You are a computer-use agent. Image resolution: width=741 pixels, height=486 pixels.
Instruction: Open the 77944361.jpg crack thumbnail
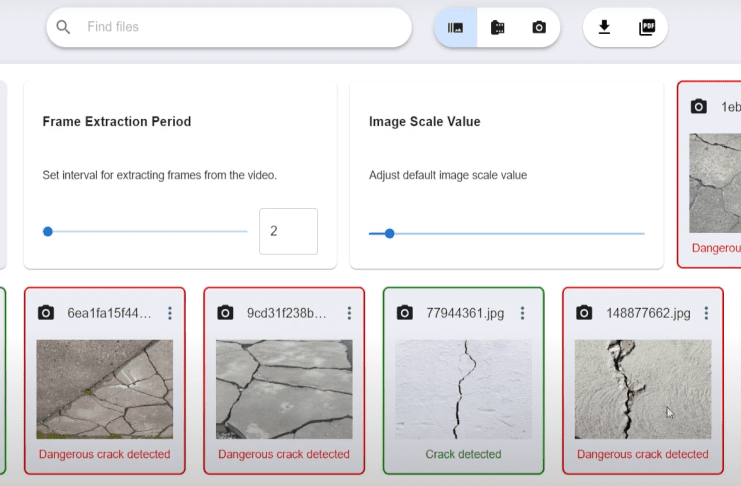tap(463, 389)
